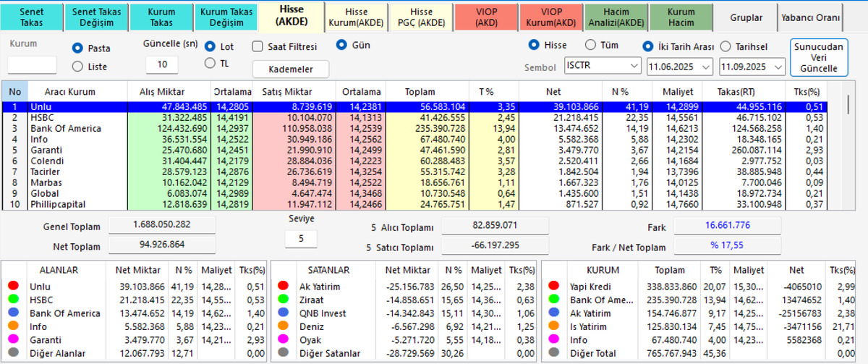This screenshot has height=364, width=868.
Task: Select the Liste radio option
Action: click(78, 67)
